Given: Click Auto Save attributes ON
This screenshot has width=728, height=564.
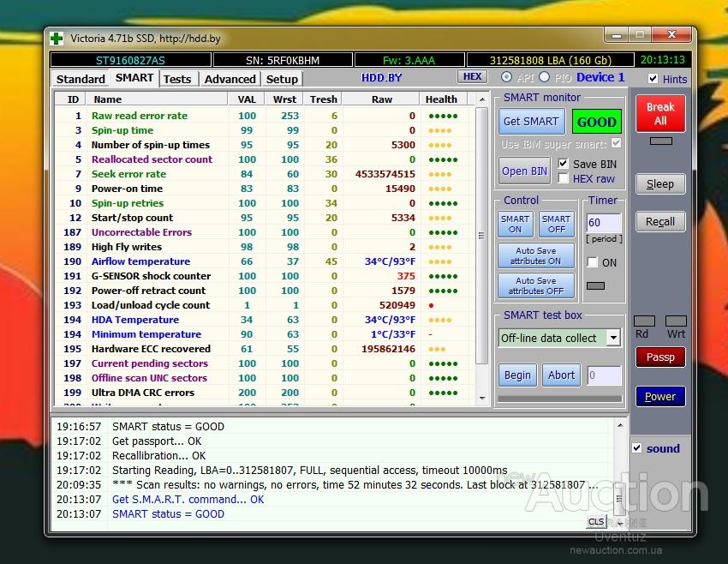Looking at the screenshot, I should 536,256.
